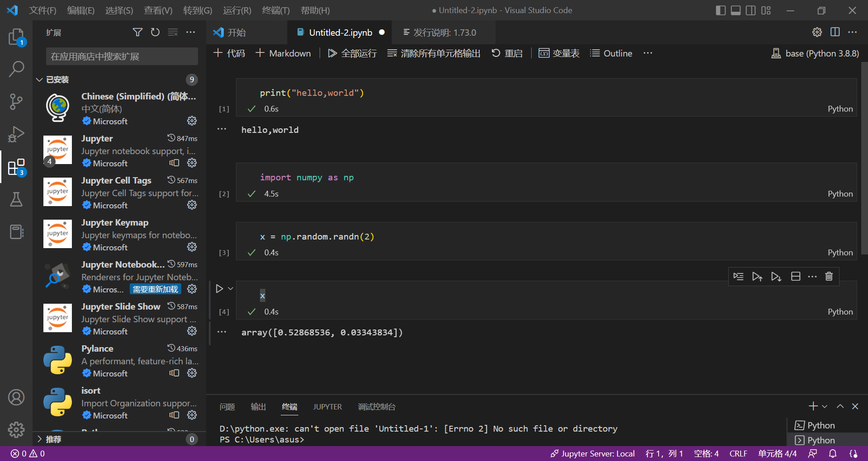Collapse the installed extensions section
The width and height of the screenshot is (868, 461).
pos(39,80)
